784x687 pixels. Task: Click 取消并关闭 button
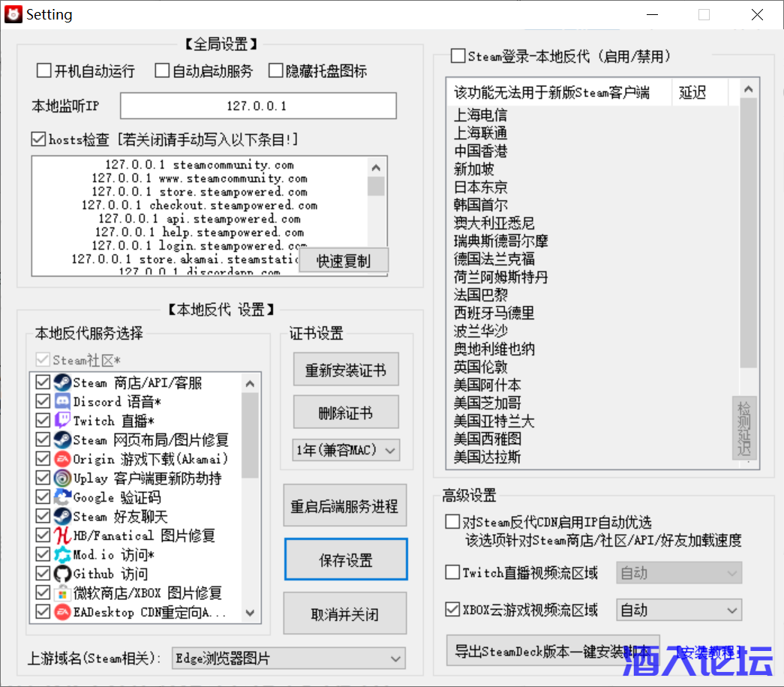(x=345, y=613)
